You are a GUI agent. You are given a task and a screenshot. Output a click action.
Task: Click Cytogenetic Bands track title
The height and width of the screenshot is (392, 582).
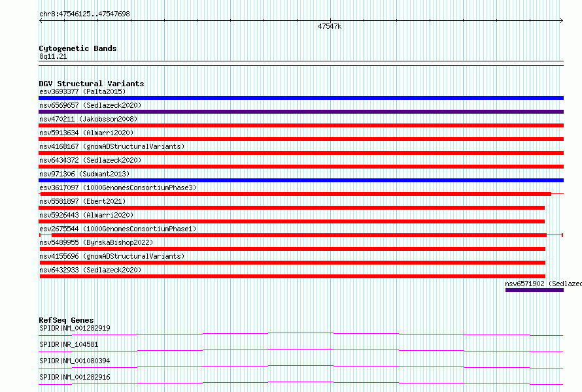pyautogui.click(x=78, y=48)
